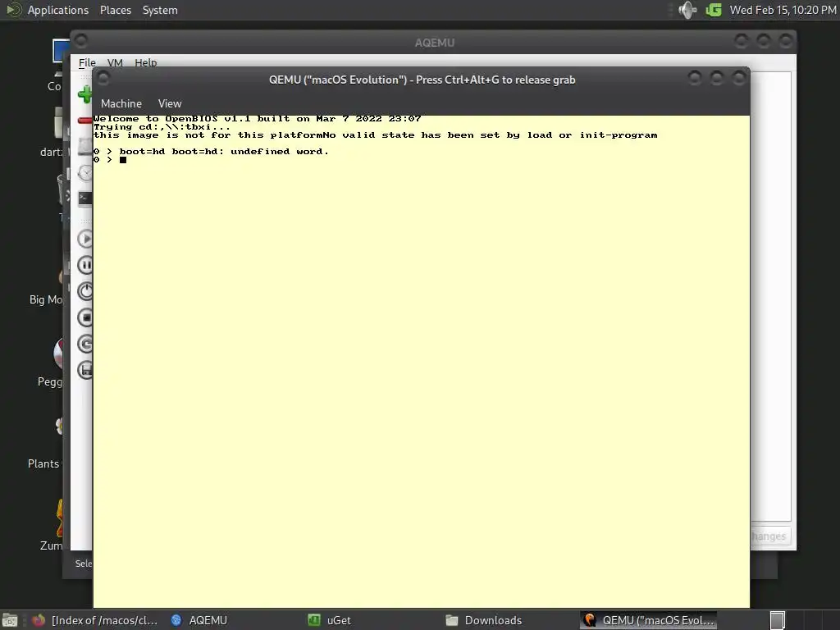This screenshot has width=840, height=630.
Task: Click the Power off icon in AQEMU toolbar
Action: (x=85, y=291)
